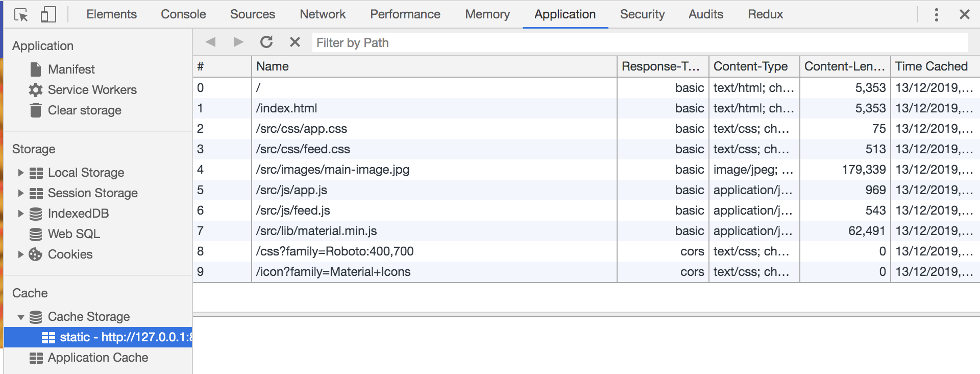Expand the Session Storage tree

pyautogui.click(x=21, y=193)
